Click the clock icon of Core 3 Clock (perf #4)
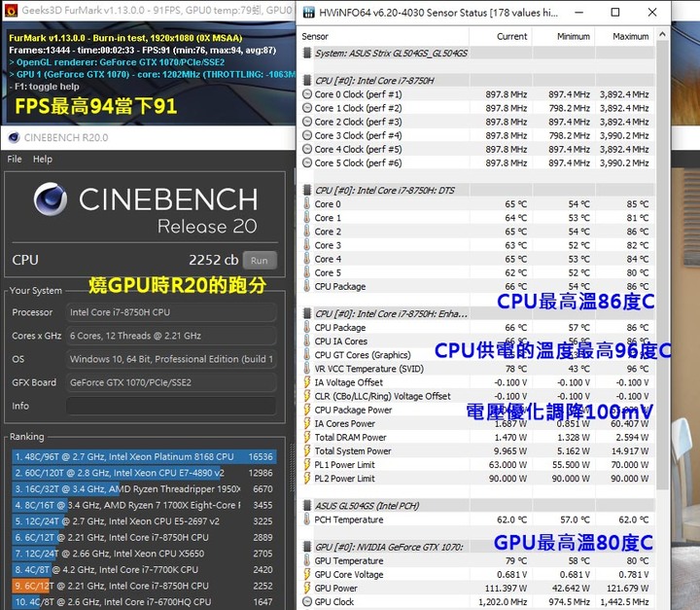The height and width of the screenshot is (610, 700). point(307,135)
